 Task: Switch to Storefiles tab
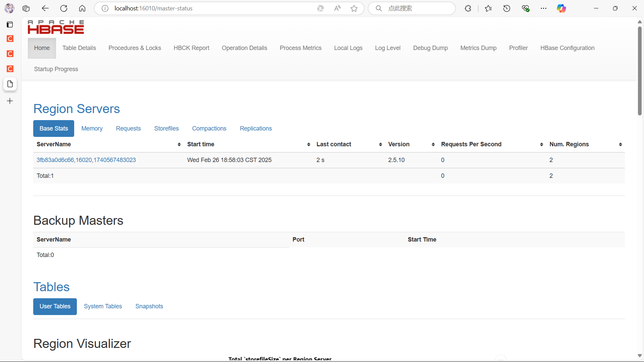coord(166,128)
